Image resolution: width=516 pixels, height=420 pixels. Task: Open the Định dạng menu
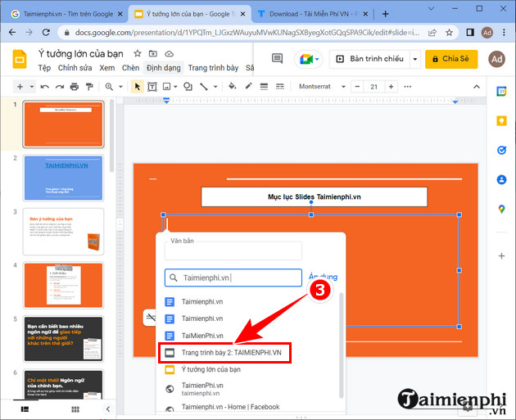tap(164, 68)
